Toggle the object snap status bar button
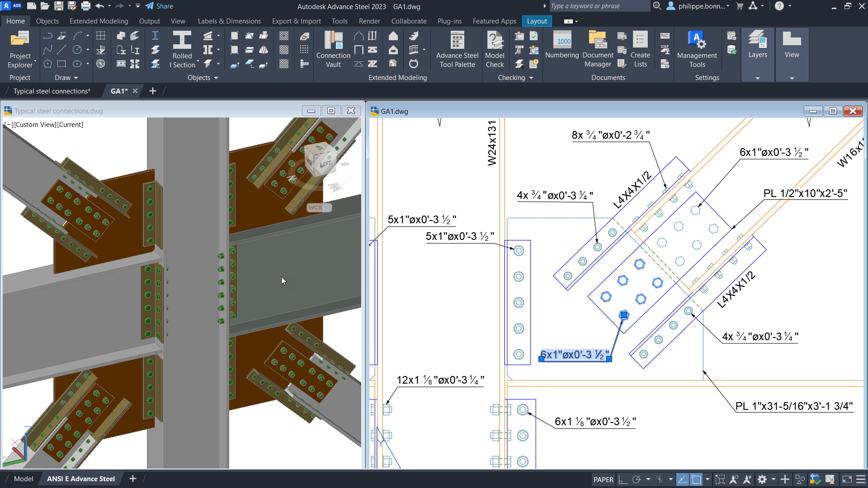868x488 pixels. pos(696,479)
